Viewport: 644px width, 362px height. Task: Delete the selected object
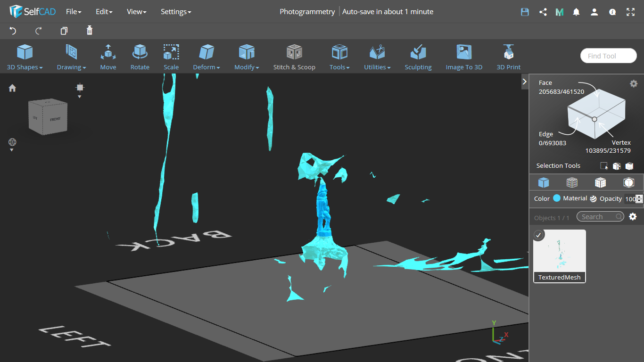(90, 31)
